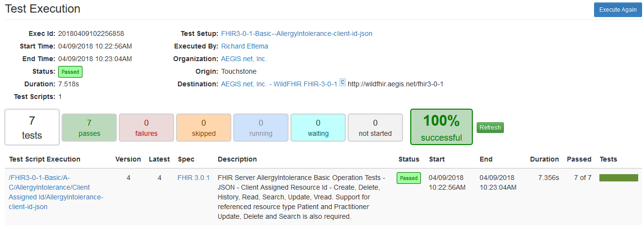
Task: Click the Passed status badge under End Time
Action: coord(70,72)
